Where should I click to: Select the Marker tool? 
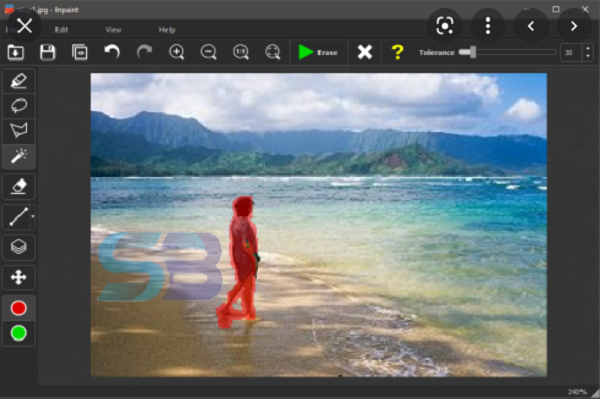click(x=19, y=81)
